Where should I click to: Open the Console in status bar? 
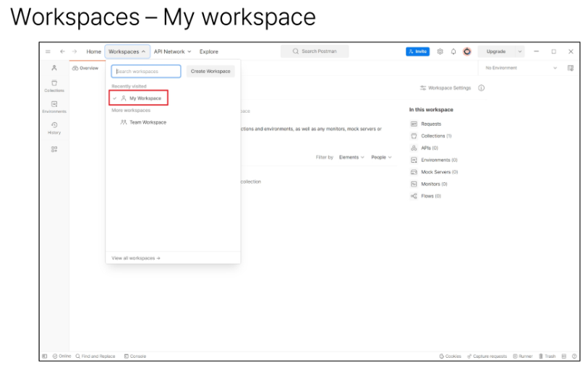(x=135, y=356)
